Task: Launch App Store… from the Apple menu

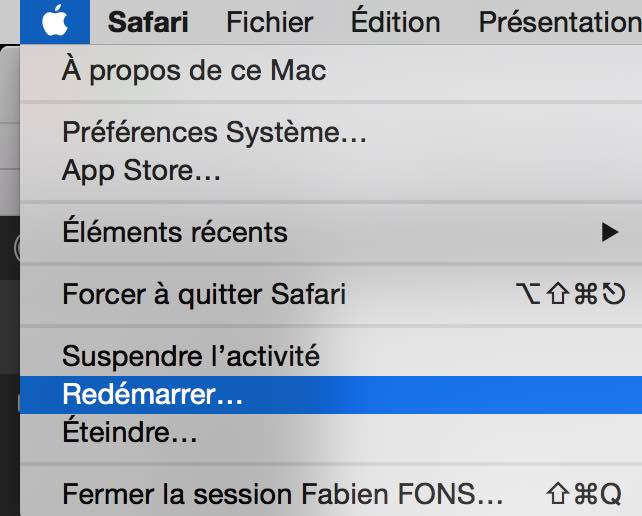Action: click(x=141, y=169)
